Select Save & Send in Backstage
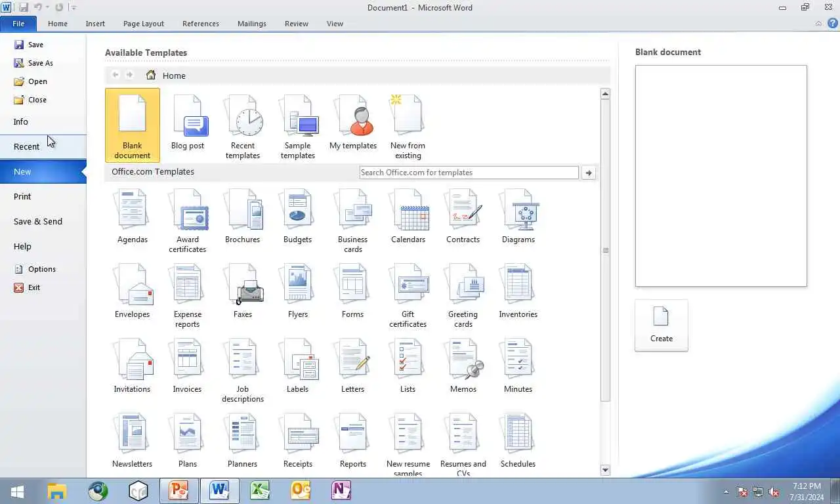 [43, 221]
